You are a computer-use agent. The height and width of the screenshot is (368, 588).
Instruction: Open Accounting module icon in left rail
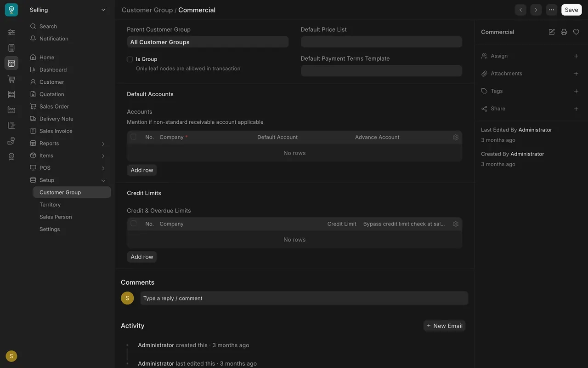tap(11, 48)
